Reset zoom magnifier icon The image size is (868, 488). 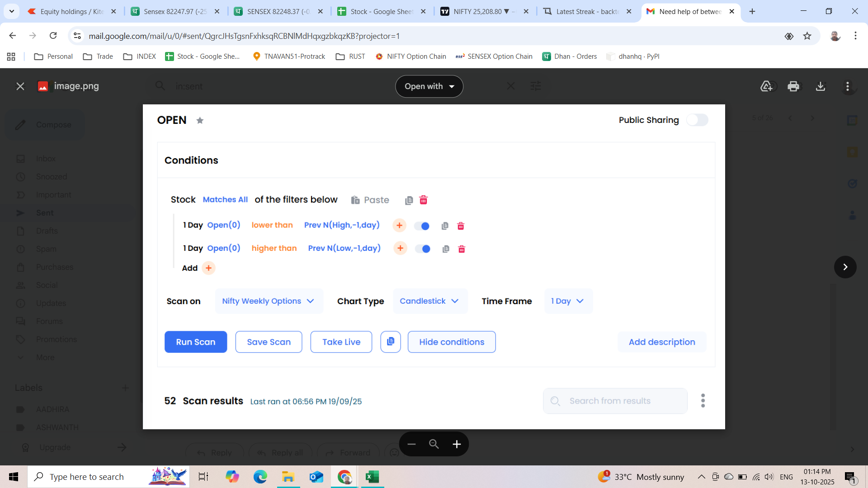click(x=434, y=444)
